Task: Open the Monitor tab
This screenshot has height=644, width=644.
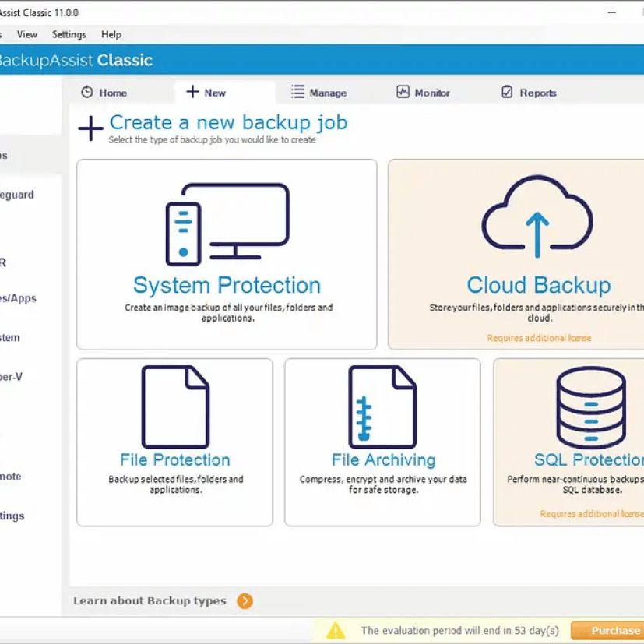Action: tap(423, 93)
